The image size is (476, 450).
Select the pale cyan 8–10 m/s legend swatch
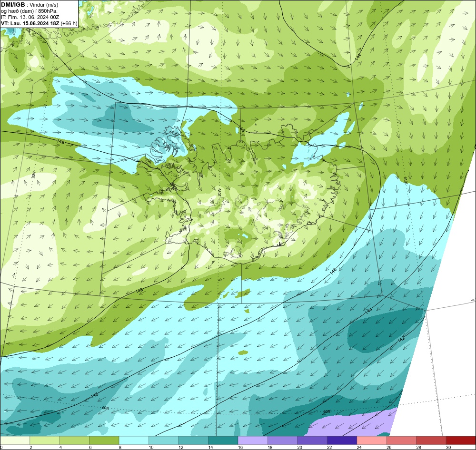pos(134,440)
